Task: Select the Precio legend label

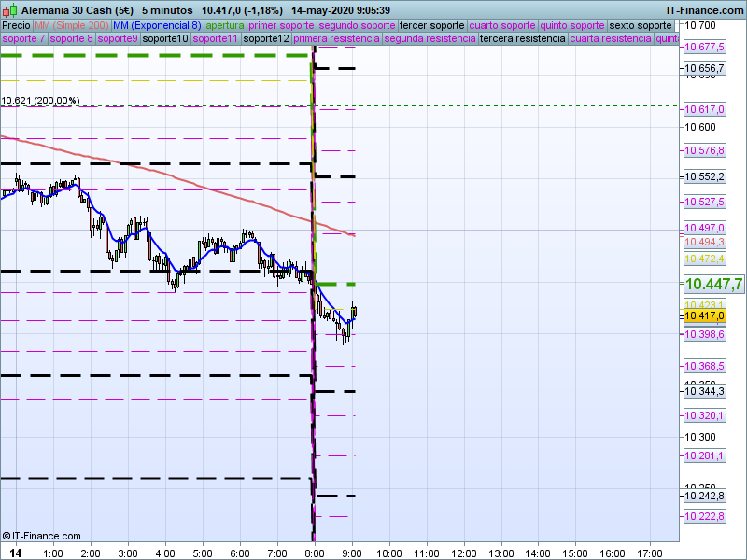Action: coord(16,25)
